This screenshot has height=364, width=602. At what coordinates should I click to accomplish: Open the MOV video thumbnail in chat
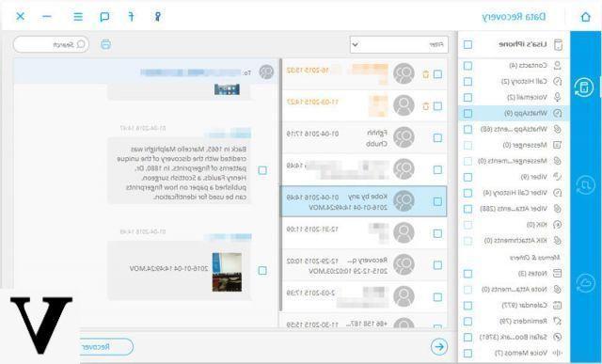[227, 272]
